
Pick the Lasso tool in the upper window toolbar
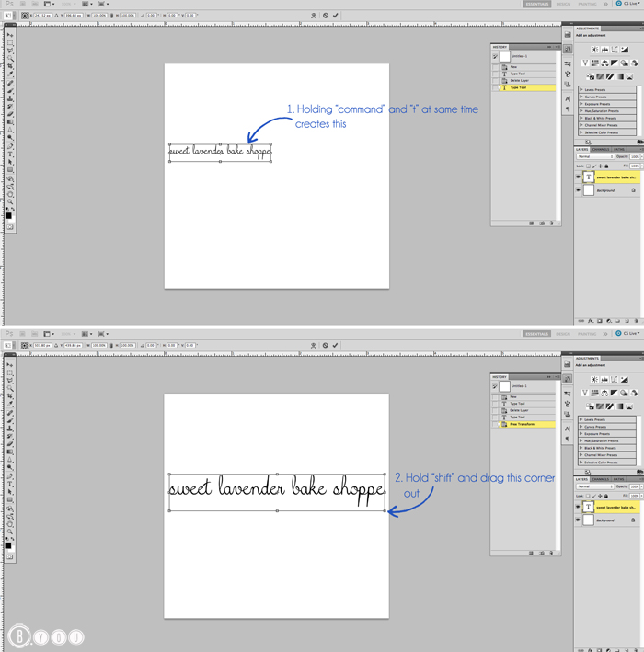click(x=10, y=51)
